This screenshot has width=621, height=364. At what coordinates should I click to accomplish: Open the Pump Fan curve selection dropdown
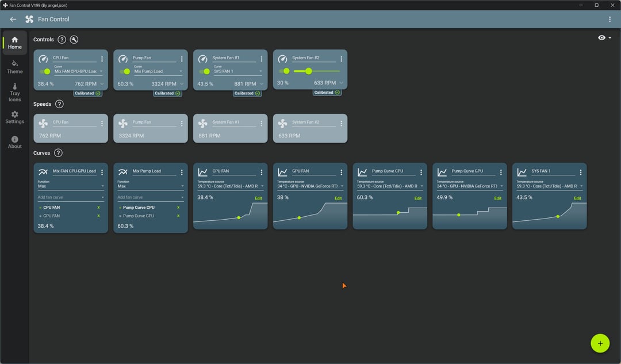[159, 71]
